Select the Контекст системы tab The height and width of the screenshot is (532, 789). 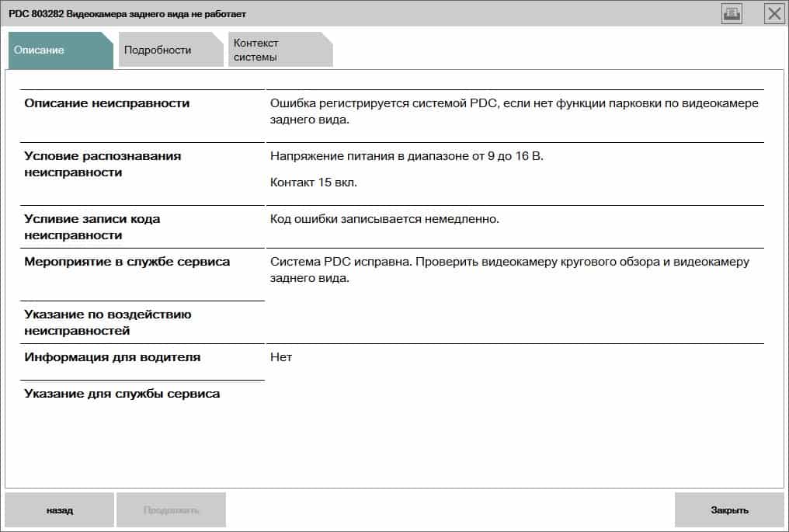coord(280,50)
